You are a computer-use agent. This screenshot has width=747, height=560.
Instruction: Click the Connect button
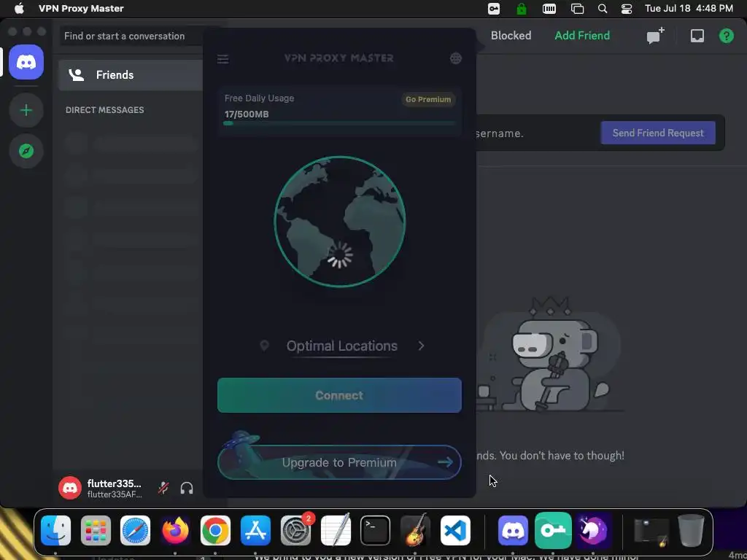[339, 395]
